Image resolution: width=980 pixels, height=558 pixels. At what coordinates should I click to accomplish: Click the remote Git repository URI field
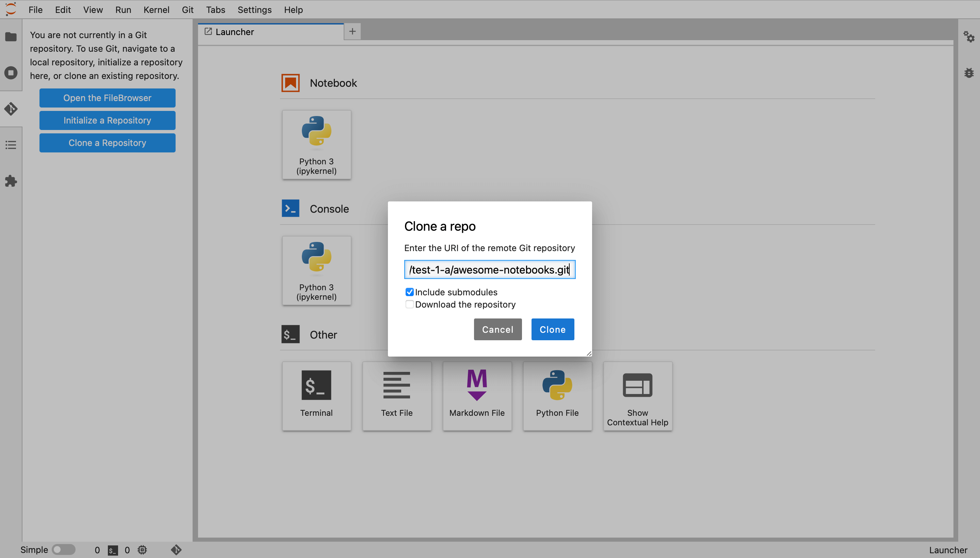tap(489, 269)
